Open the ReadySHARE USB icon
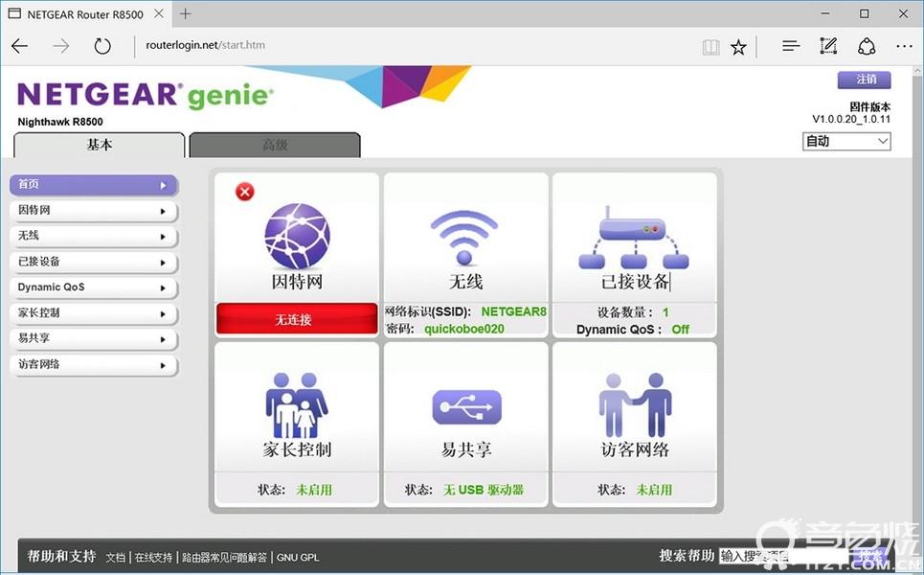The image size is (924, 575). (x=466, y=407)
